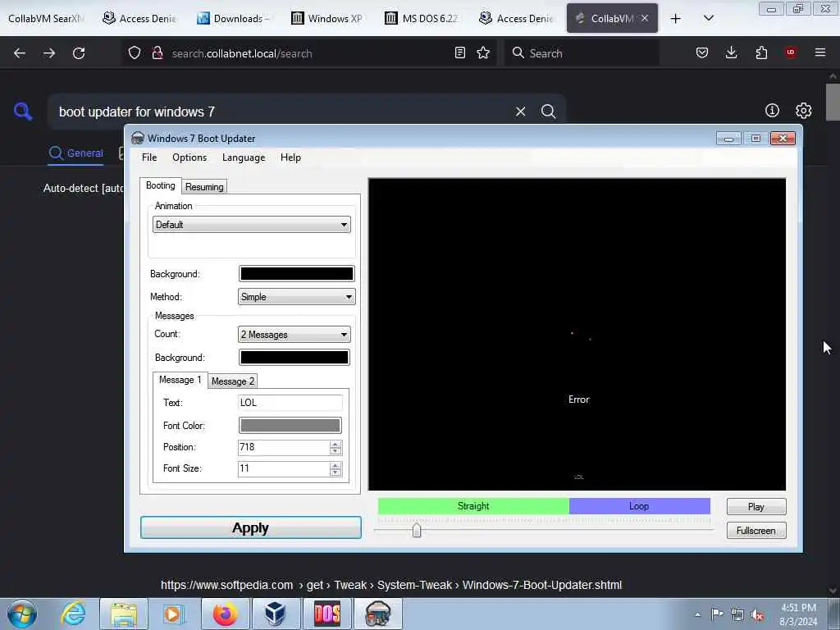840x630 pixels.
Task: Open the Firefox hamburger menu
Action: pyautogui.click(x=820, y=52)
